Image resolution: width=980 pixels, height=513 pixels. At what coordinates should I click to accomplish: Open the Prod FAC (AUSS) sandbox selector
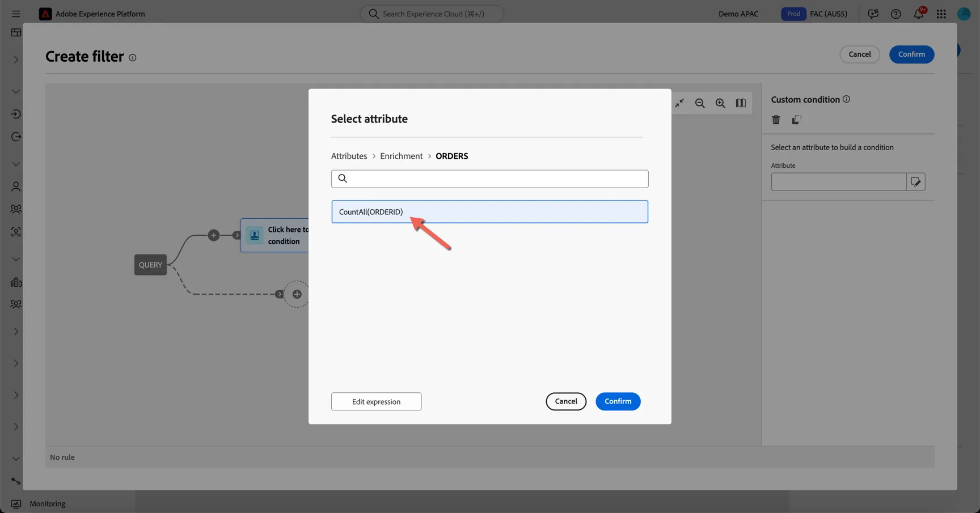tap(814, 14)
